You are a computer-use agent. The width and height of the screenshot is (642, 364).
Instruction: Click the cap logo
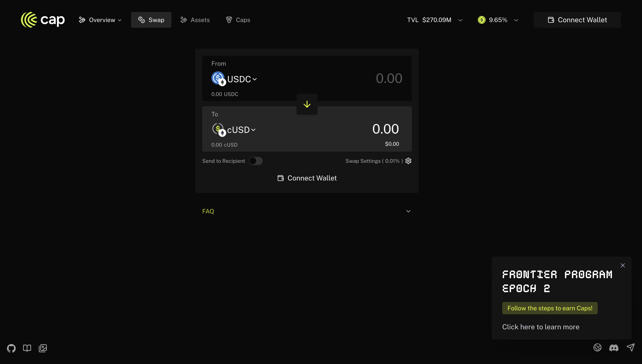click(x=43, y=20)
